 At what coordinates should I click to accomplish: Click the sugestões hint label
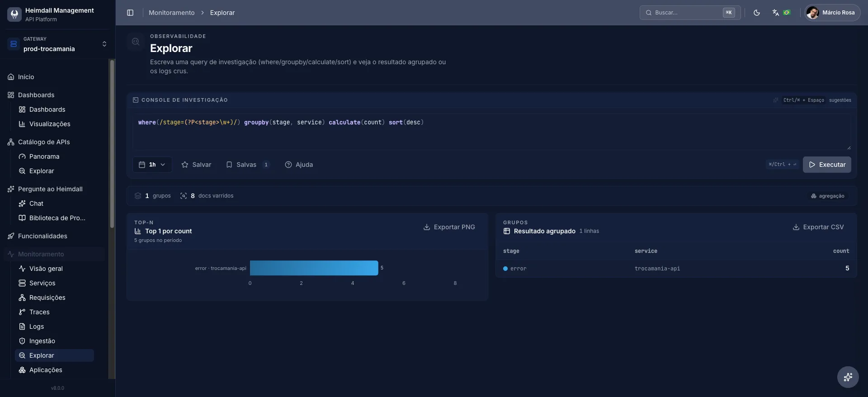coord(840,100)
